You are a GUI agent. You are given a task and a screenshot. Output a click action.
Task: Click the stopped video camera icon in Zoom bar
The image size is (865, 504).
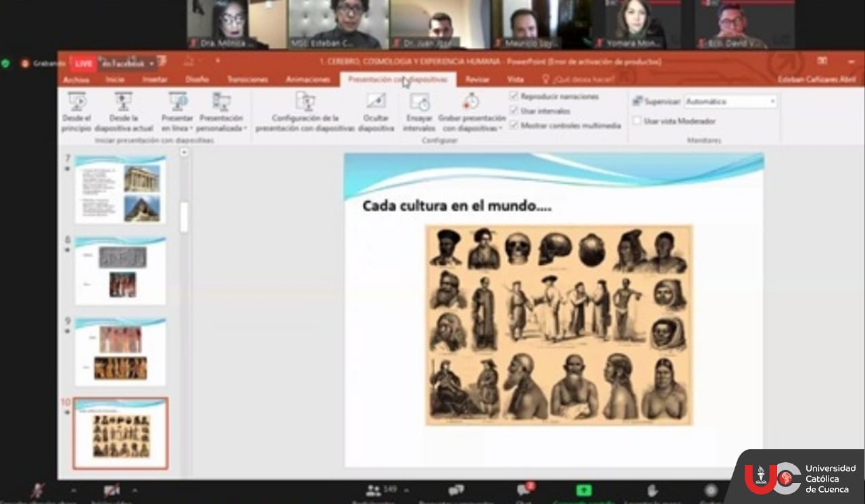[112, 490]
